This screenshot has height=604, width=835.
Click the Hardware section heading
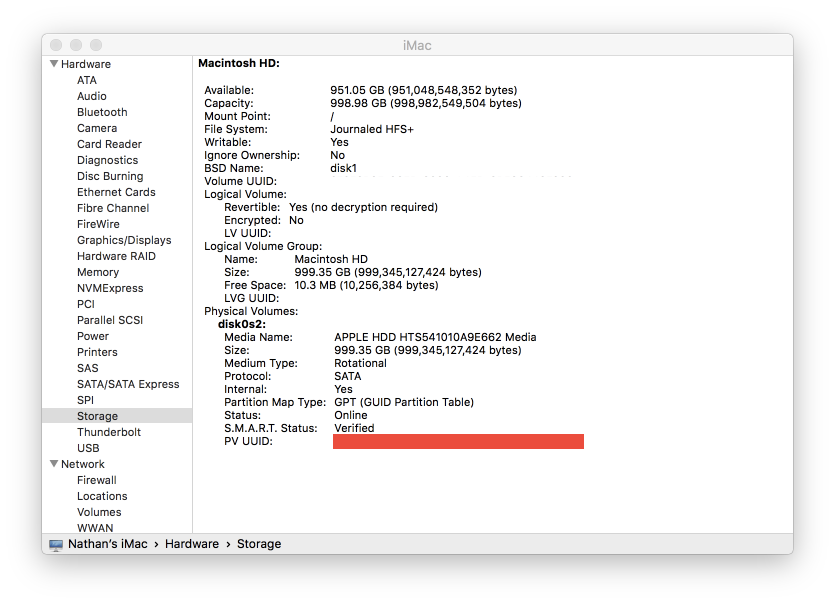click(86, 64)
